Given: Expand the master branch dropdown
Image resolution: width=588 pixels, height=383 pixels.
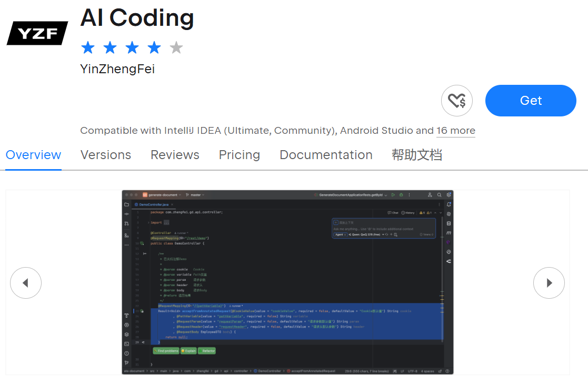Looking at the screenshot, I should pos(195,195).
